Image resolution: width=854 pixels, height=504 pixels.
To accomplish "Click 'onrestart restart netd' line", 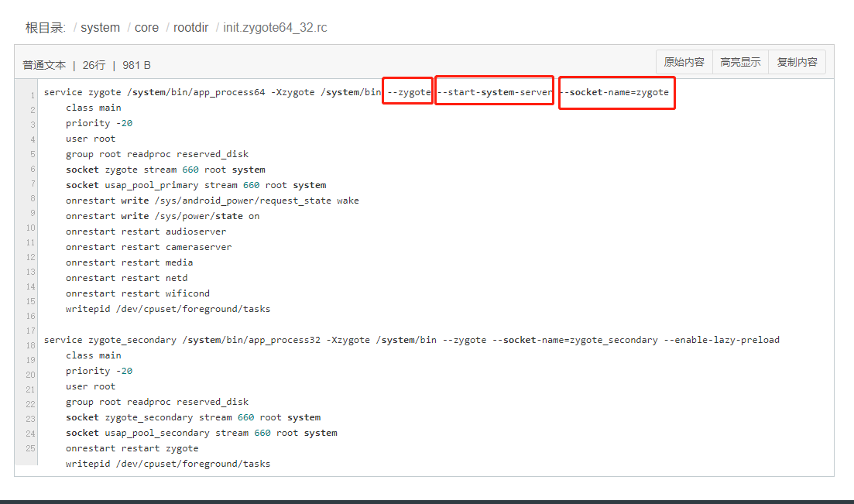I will tap(127, 278).
